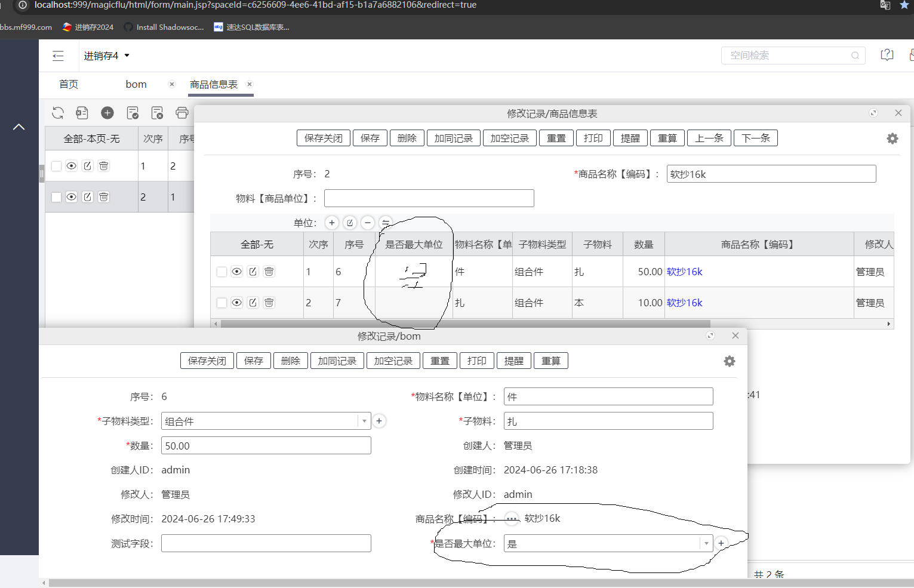Expand the left sidebar chevron

(19, 127)
